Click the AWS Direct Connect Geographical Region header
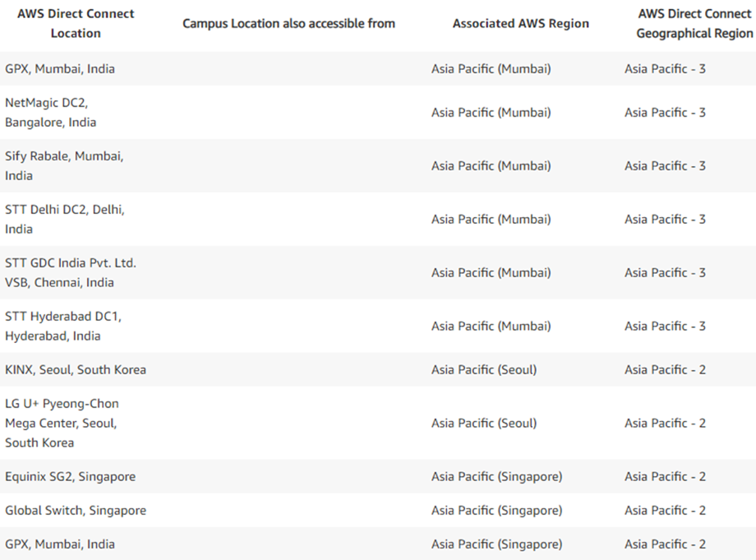This screenshot has width=756, height=560. (694, 23)
